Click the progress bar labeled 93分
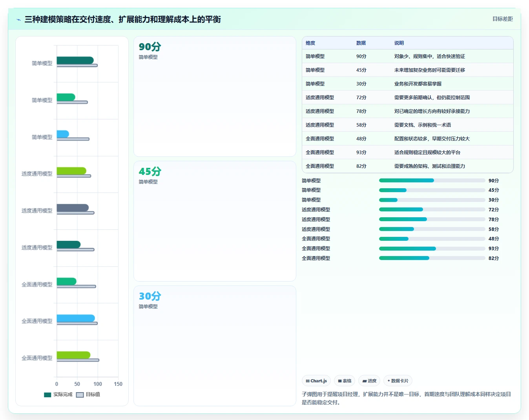 (x=432, y=249)
